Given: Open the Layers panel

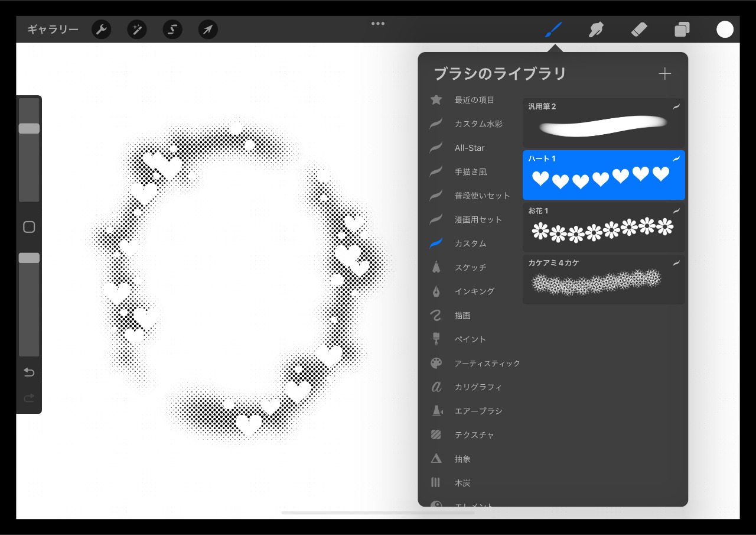Looking at the screenshot, I should tap(682, 30).
